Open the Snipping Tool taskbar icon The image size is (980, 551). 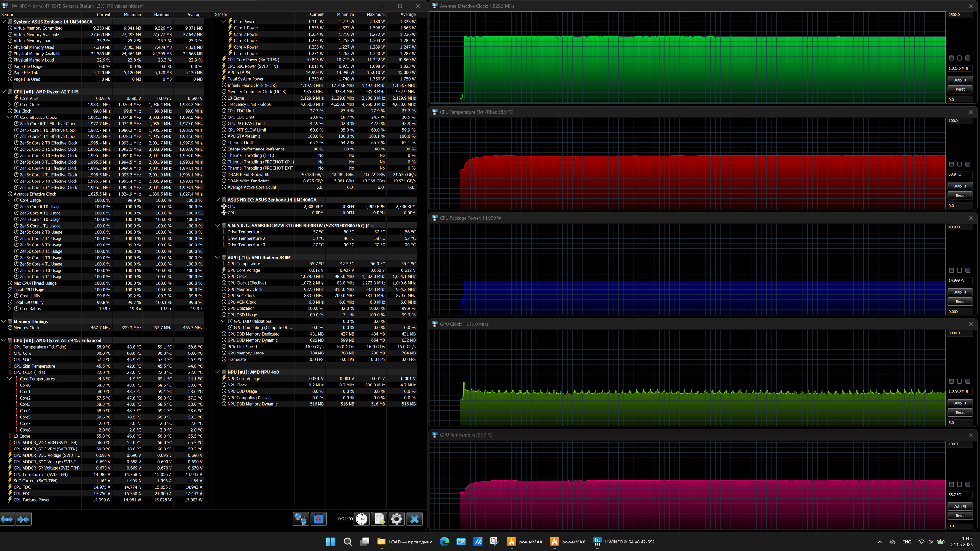(495, 542)
